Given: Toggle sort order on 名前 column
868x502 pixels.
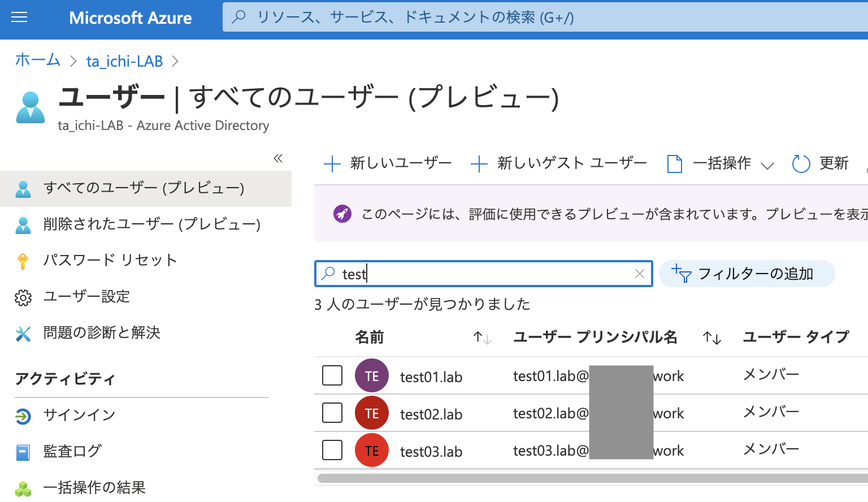Looking at the screenshot, I should pyautogui.click(x=481, y=337).
